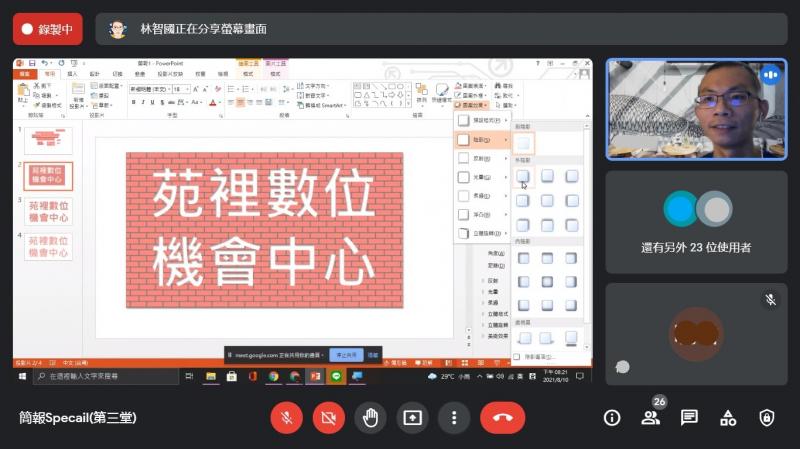Mute the microphone in the Meet toolbar
Viewport: 800px width, 449px height.
coord(286,418)
